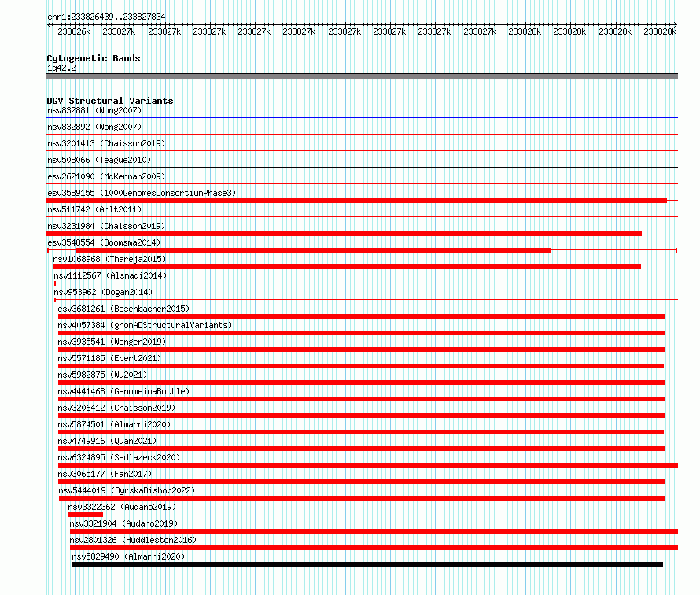
Task: Select nsv3322362 (Audano2019) label
Action: 122,507
